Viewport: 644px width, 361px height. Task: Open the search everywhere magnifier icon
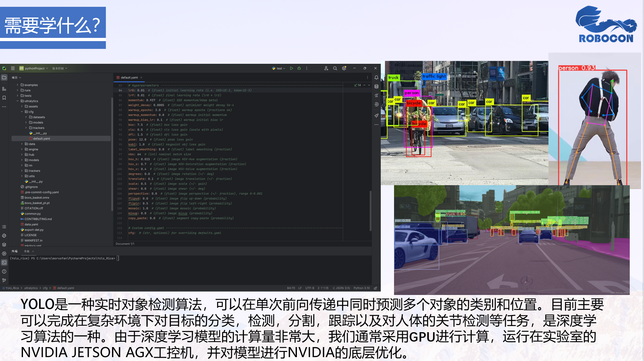[x=335, y=68]
